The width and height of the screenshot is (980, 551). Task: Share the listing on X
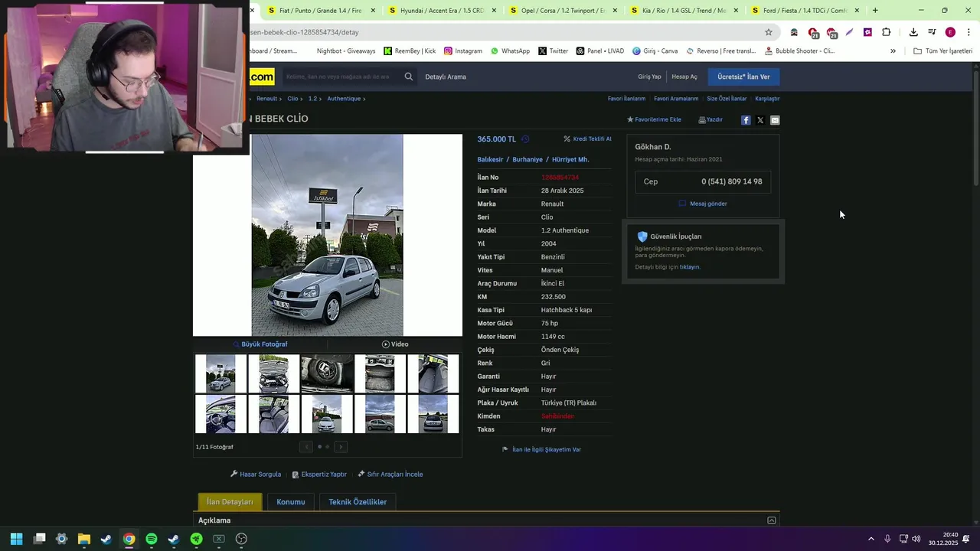tap(760, 120)
